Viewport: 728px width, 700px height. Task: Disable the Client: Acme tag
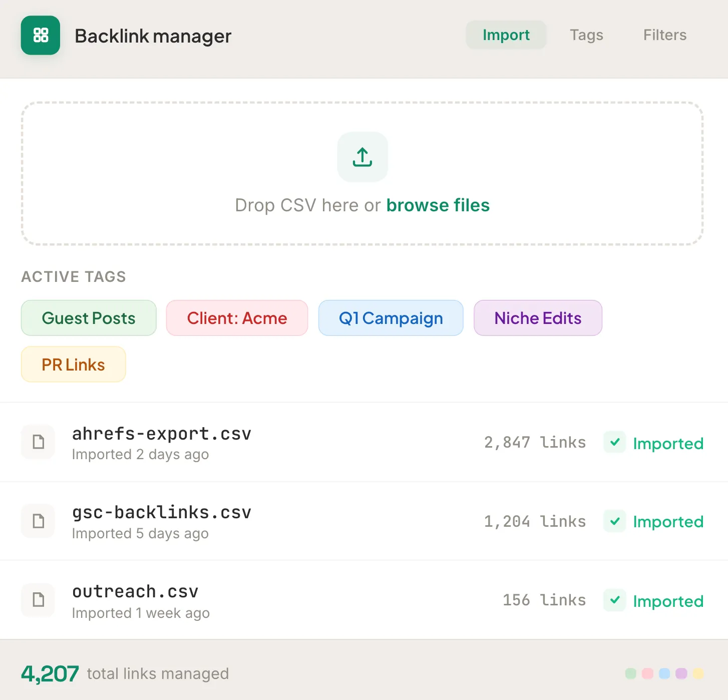click(x=237, y=318)
